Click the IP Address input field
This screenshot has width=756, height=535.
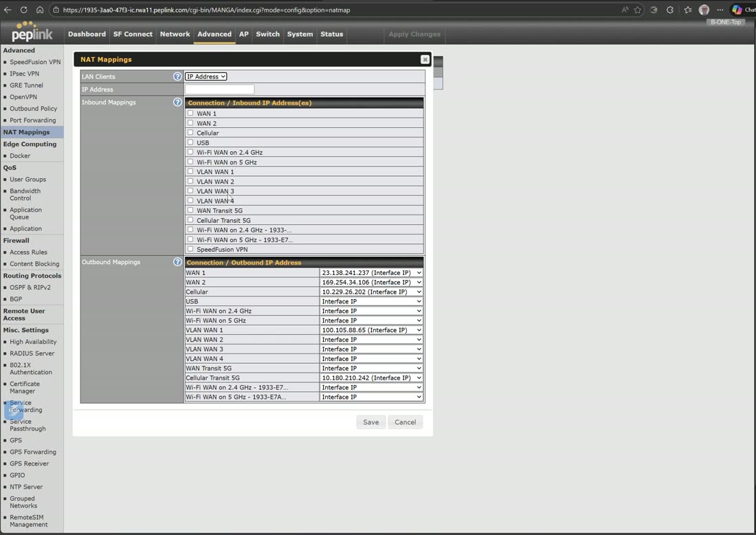tap(219, 89)
